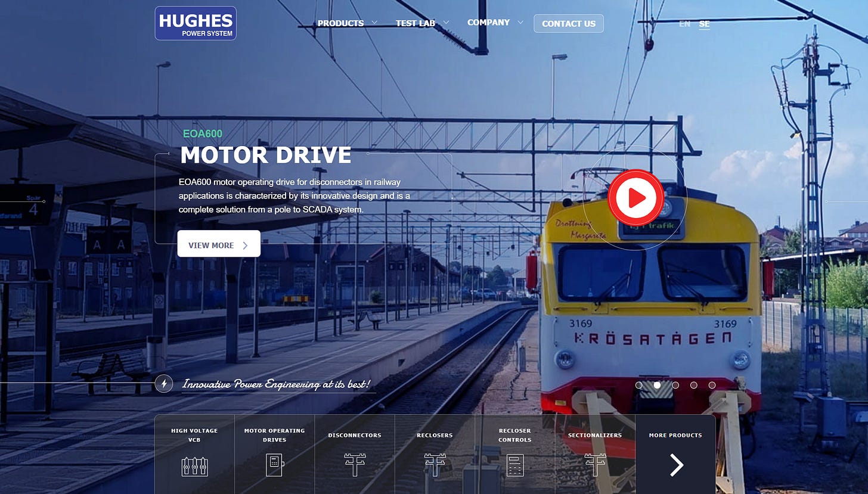Image resolution: width=868 pixels, height=494 pixels.
Task: Click the RECLOSERS label text
Action: tap(435, 435)
